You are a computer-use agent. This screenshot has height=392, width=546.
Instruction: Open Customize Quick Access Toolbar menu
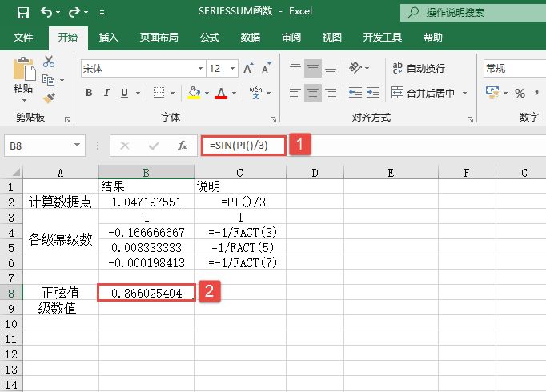click(x=102, y=13)
